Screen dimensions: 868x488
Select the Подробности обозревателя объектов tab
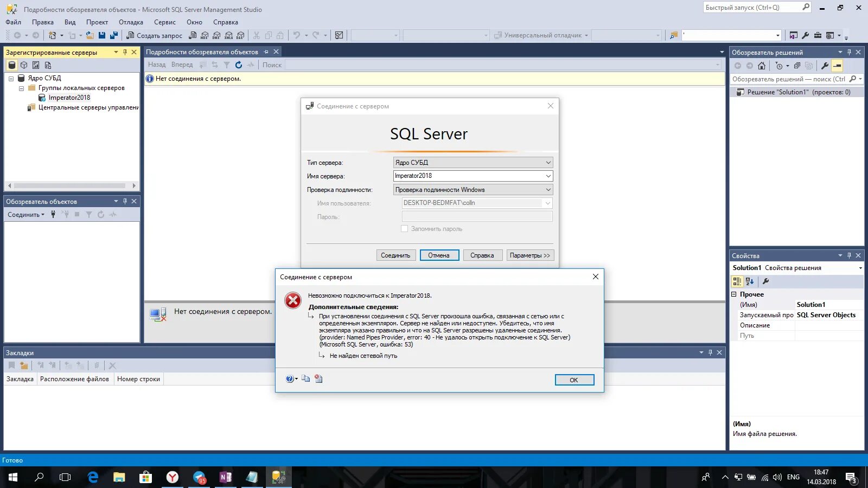pos(202,52)
